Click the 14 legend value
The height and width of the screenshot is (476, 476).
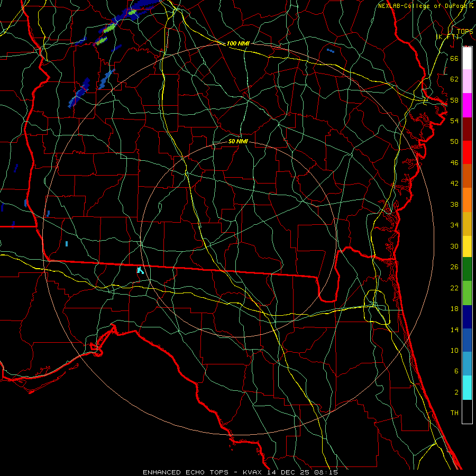pos(454,329)
